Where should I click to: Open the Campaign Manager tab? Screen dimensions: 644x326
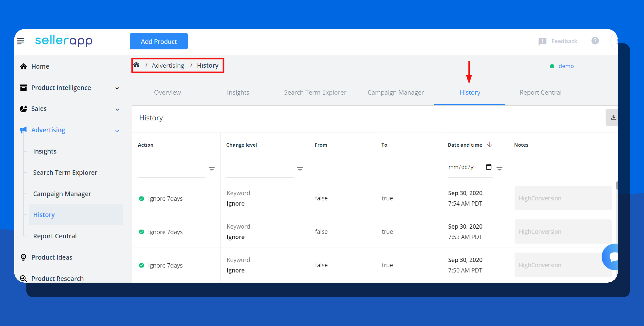tap(395, 92)
